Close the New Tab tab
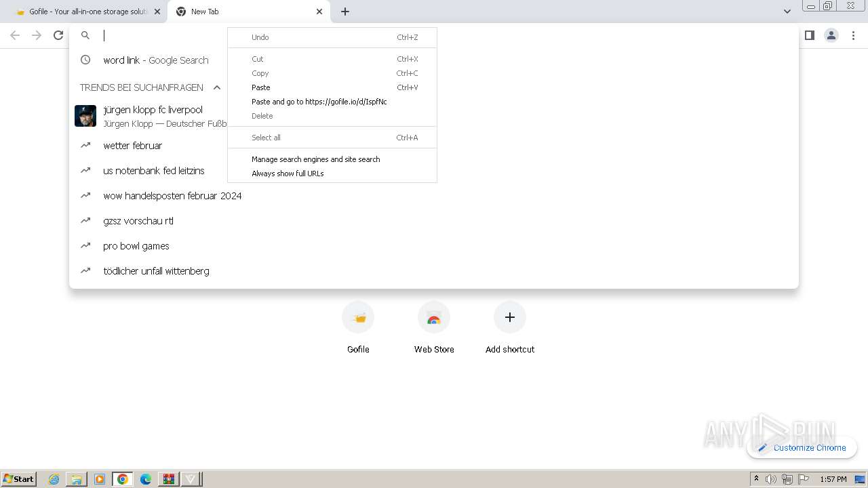The width and height of the screenshot is (868, 488). click(x=319, y=12)
